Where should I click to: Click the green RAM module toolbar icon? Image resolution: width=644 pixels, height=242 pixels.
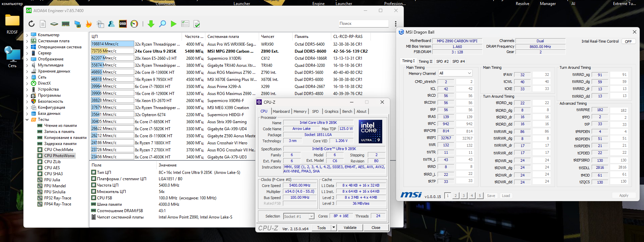[x=66, y=24]
